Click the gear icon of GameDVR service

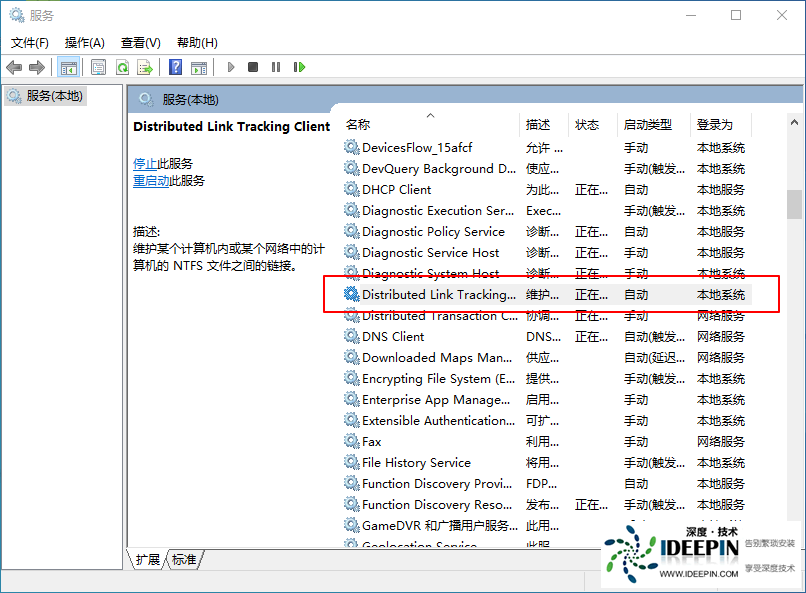click(352, 525)
